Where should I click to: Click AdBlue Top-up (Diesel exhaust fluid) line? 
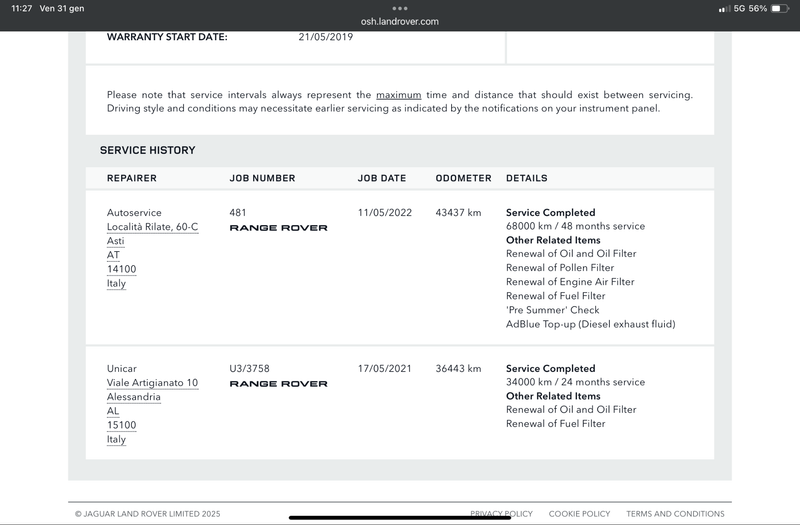(x=590, y=324)
